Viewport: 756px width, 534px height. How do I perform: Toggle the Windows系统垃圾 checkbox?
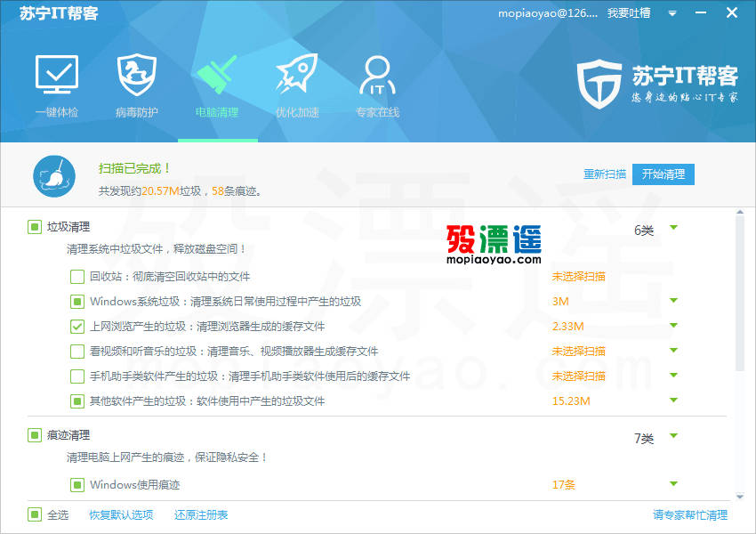77,302
